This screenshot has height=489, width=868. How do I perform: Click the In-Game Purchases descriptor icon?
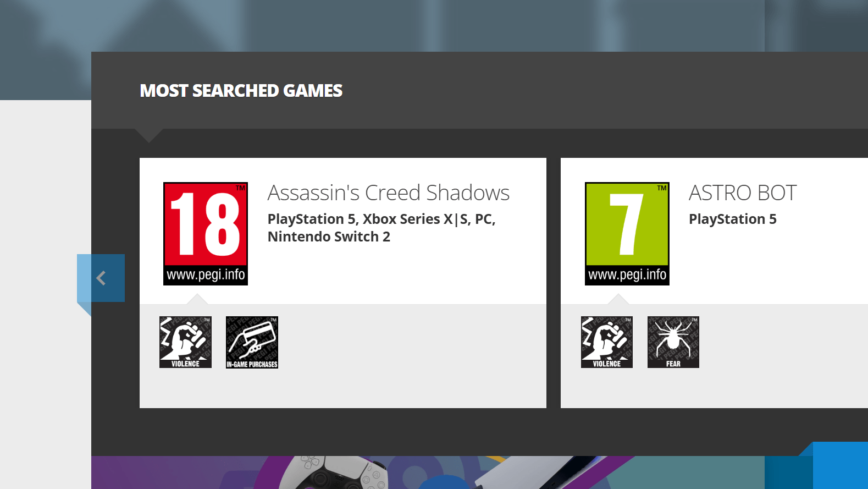[252, 342]
